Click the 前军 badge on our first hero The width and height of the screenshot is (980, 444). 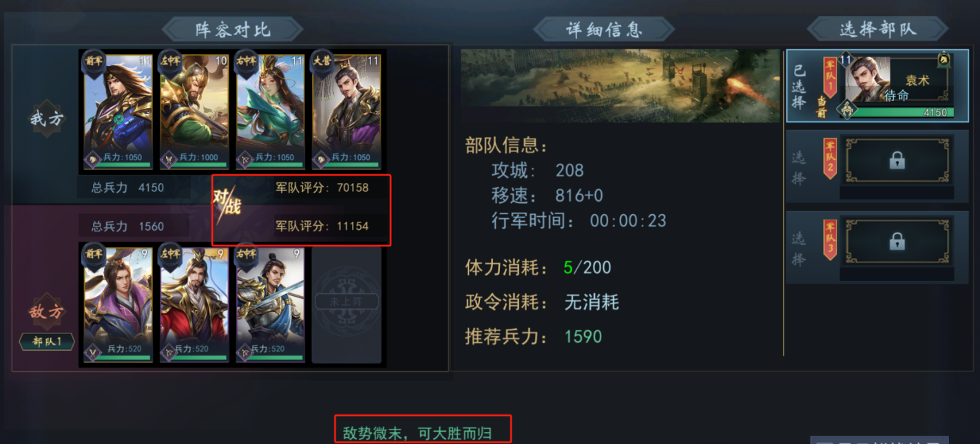pyautogui.click(x=94, y=60)
